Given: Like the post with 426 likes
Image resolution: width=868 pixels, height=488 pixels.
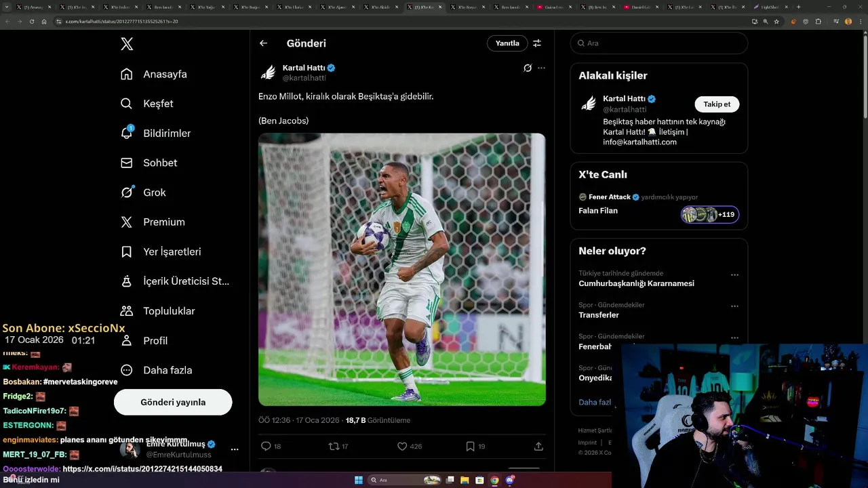Looking at the screenshot, I should 402,446.
